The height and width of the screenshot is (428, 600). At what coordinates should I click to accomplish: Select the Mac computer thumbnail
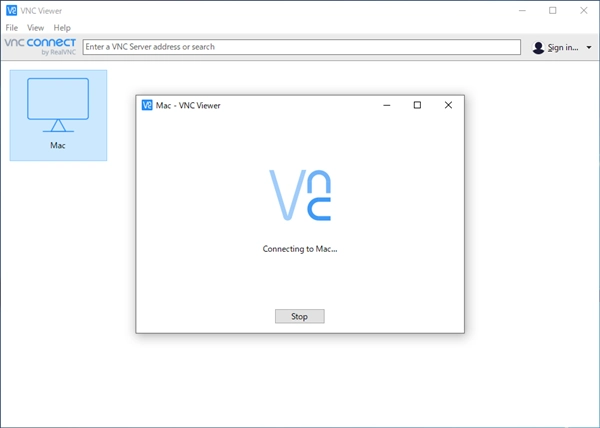(x=58, y=115)
